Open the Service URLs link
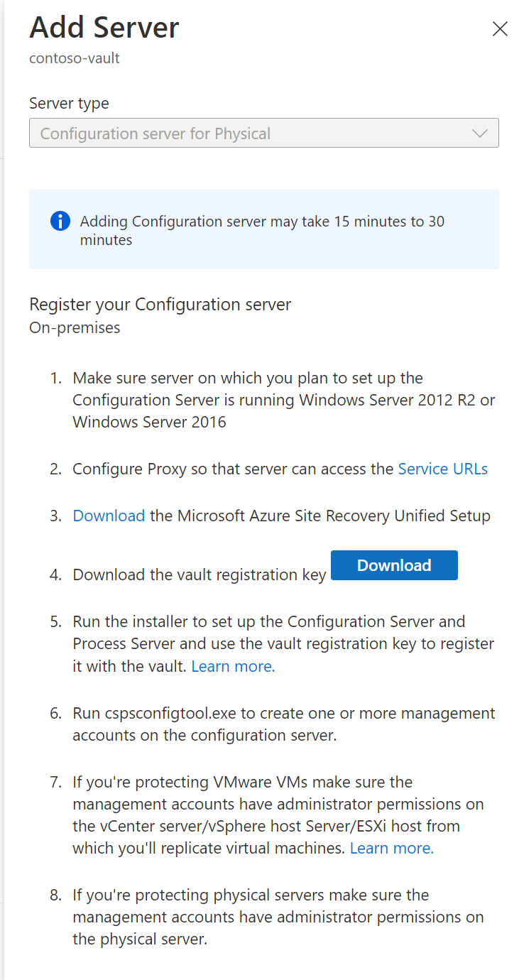The height and width of the screenshot is (980, 519). [x=443, y=469]
